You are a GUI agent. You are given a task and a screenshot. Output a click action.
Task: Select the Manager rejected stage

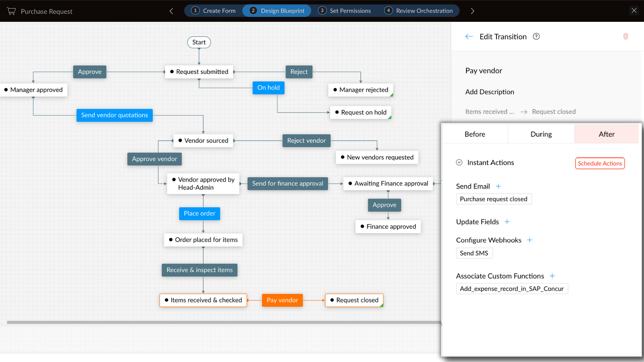pyautogui.click(x=361, y=90)
